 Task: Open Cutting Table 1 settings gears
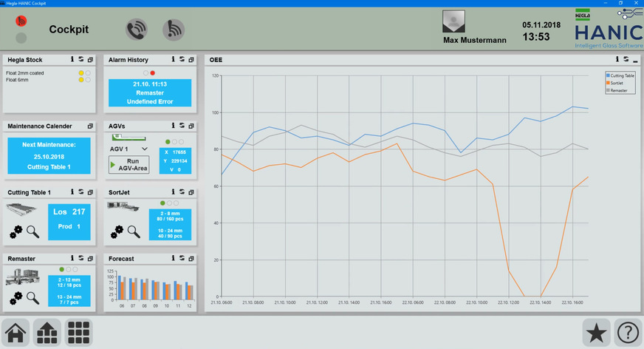16,231
